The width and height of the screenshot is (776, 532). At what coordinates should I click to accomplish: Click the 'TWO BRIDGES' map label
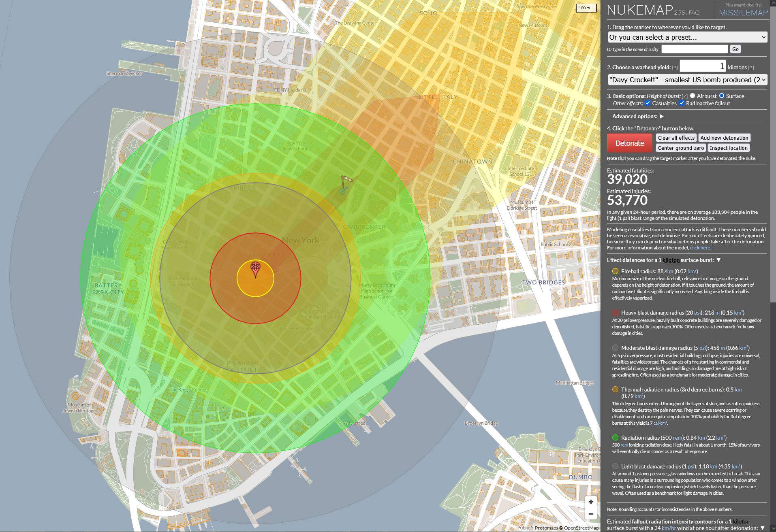point(543,282)
